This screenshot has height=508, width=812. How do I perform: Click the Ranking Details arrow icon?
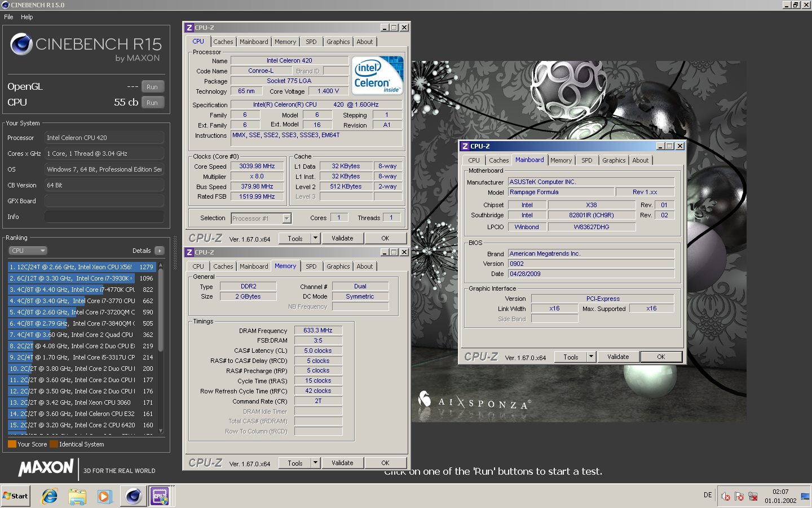click(160, 251)
